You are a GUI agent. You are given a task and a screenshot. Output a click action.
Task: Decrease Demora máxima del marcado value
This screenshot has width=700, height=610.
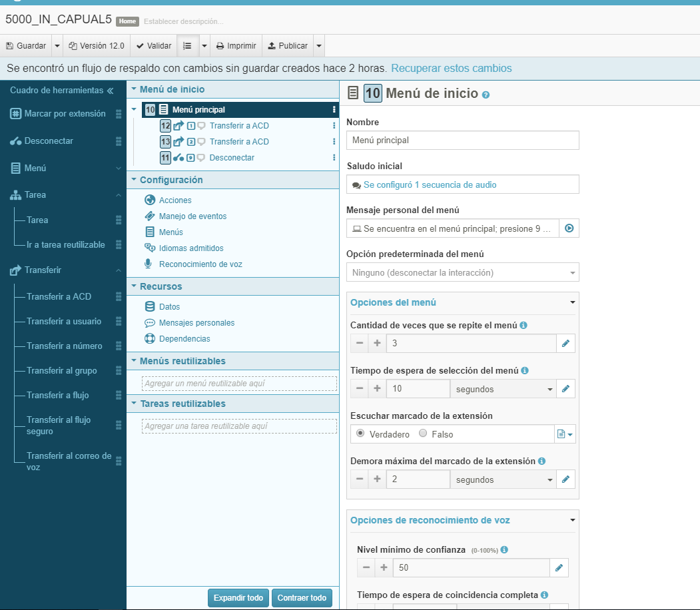click(x=360, y=479)
